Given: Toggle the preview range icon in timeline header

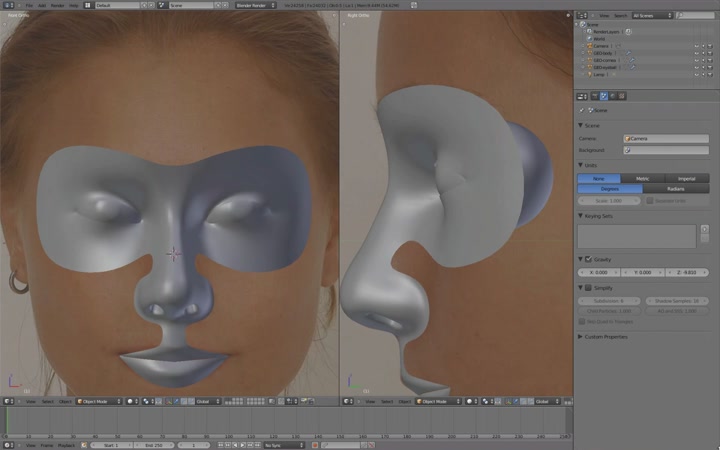Looking at the screenshot, I should (84, 445).
